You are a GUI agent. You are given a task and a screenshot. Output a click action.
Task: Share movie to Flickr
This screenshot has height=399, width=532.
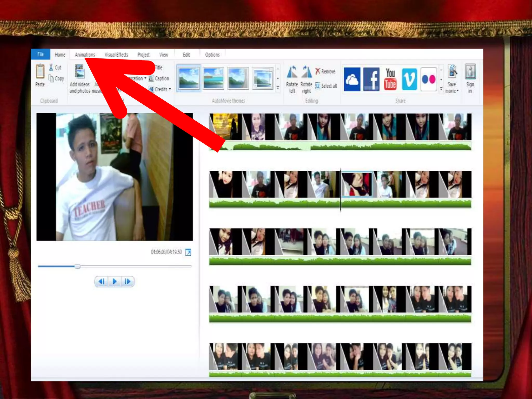coord(429,79)
